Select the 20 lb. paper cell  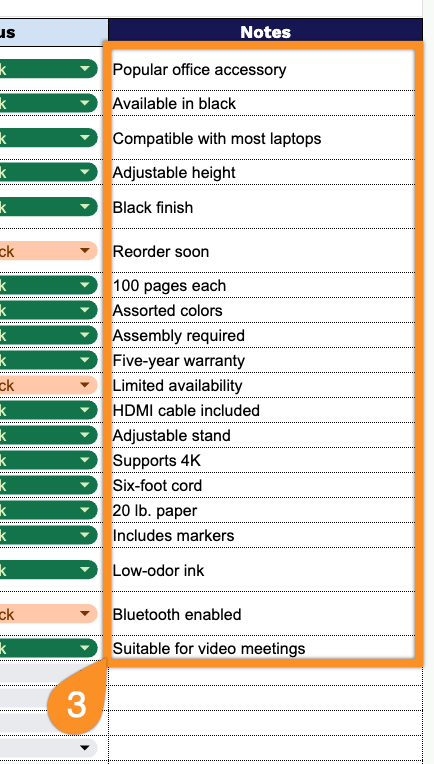[263, 510]
